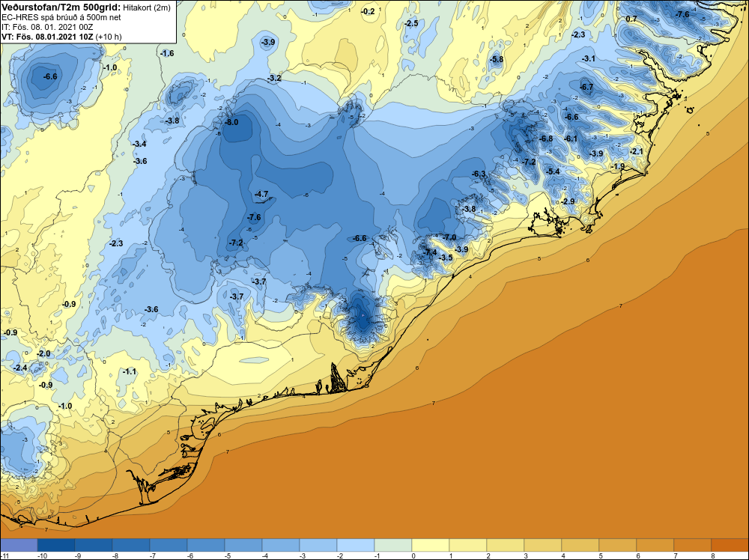Click the -3.2 temperature value
Viewport: 749px width, 560px height.
[x=274, y=79]
